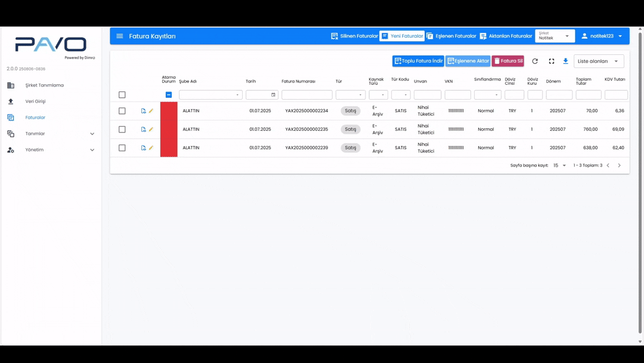The width and height of the screenshot is (644, 363).
Task: Go to next page arrow in pagination
Action: point(619,165)
